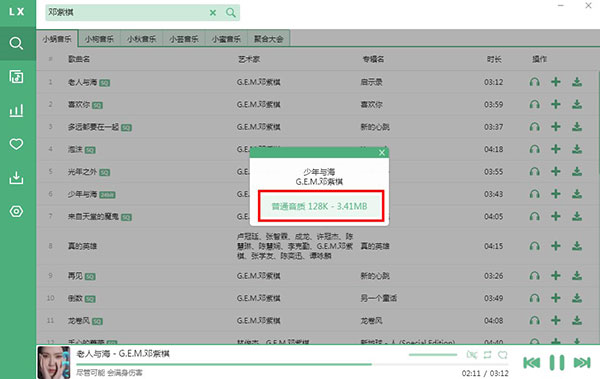Adjust the volume slider in player bar

[433, 355]
